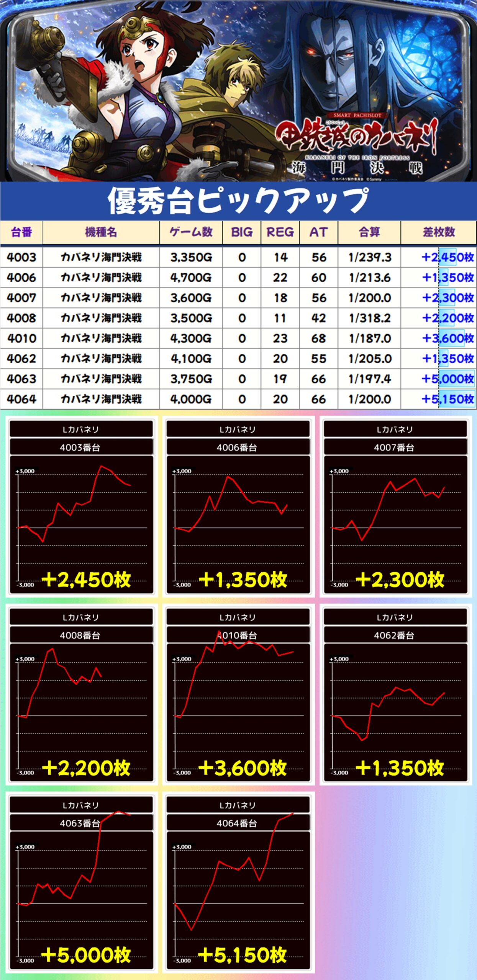
Task: Click the 1/213.6 combined rate cell
Action: (x=369, y=278)
